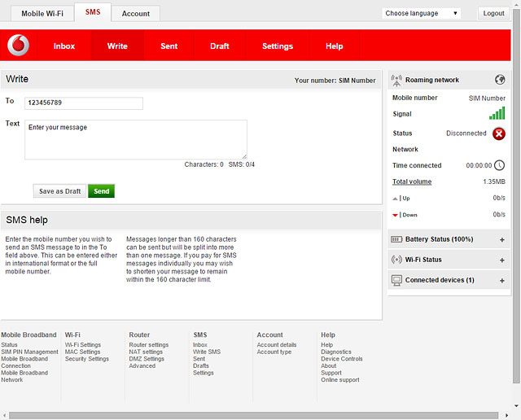Click the time connected clock icon

500,165
